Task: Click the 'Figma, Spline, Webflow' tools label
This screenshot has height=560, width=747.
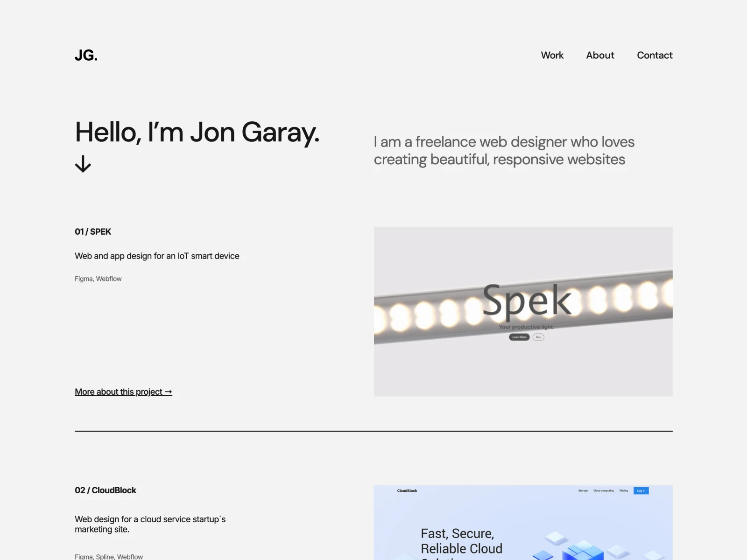Action: [x=109, y=556]
